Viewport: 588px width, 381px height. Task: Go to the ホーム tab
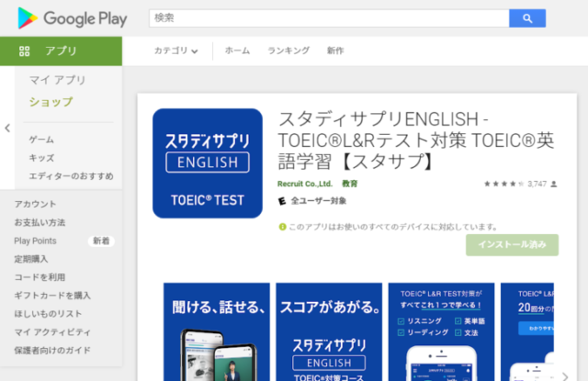point(237,50)
